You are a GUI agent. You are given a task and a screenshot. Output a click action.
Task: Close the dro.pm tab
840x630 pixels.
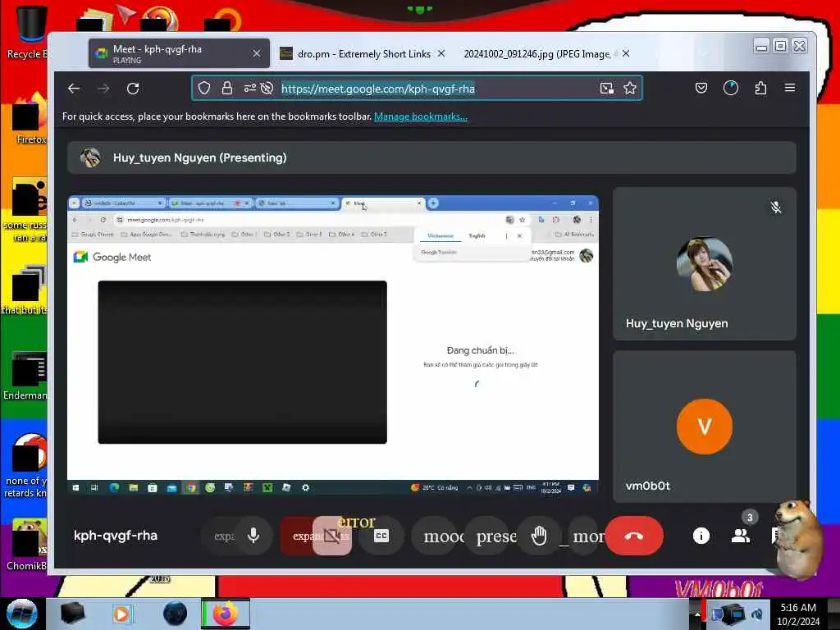tap(441, 53)
